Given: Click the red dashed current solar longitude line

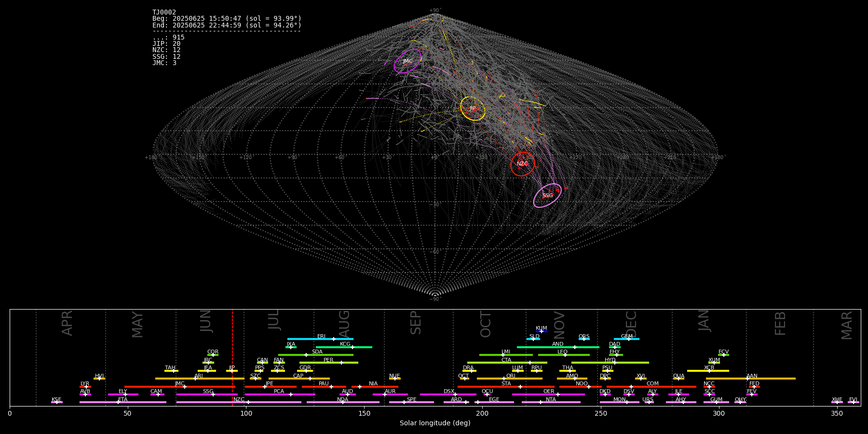Looking at the screenshot, I should click(x=232, y=357).
